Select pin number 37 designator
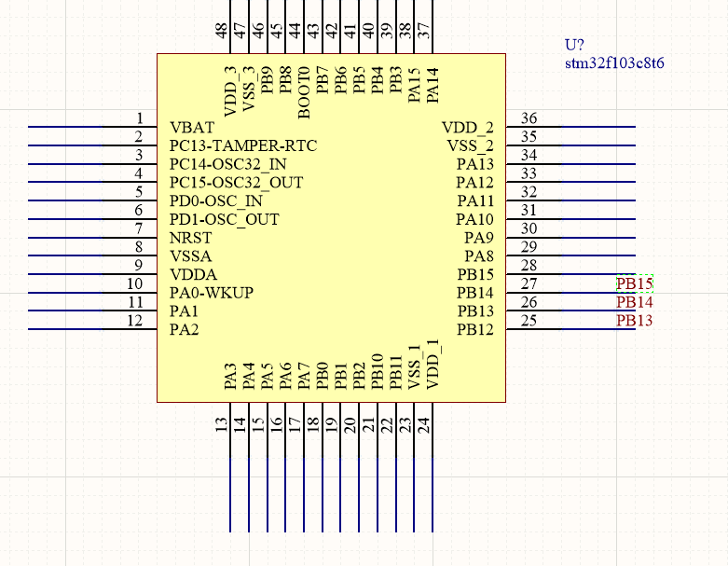 point(423,31)
